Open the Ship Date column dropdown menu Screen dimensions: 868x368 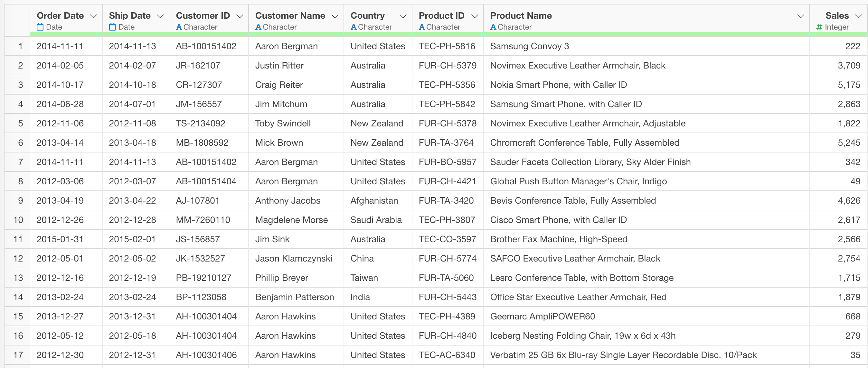160,16
